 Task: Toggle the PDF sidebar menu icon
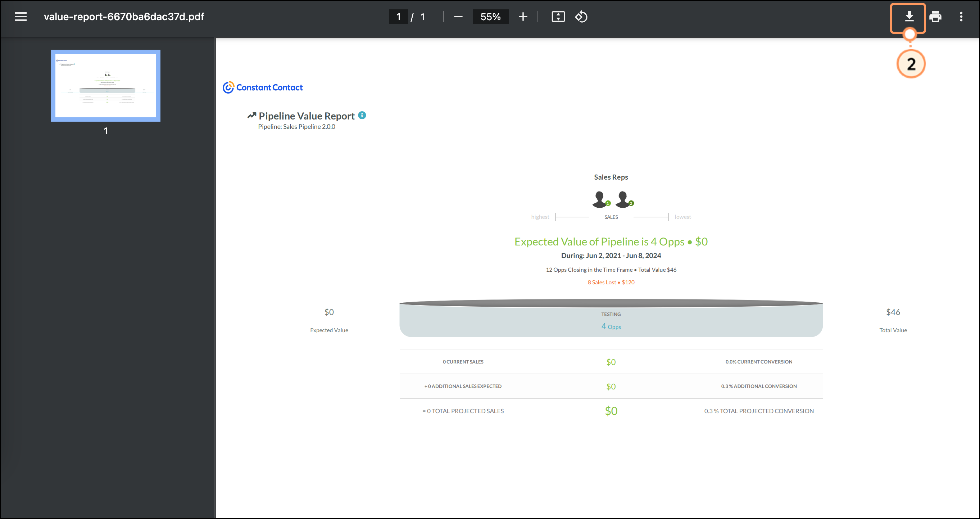[x=21, y=17]
